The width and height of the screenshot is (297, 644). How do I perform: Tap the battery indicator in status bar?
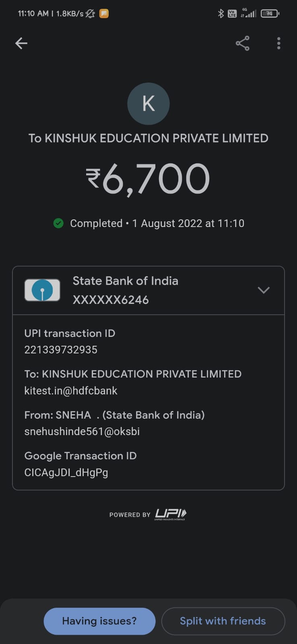pos(270,14)
